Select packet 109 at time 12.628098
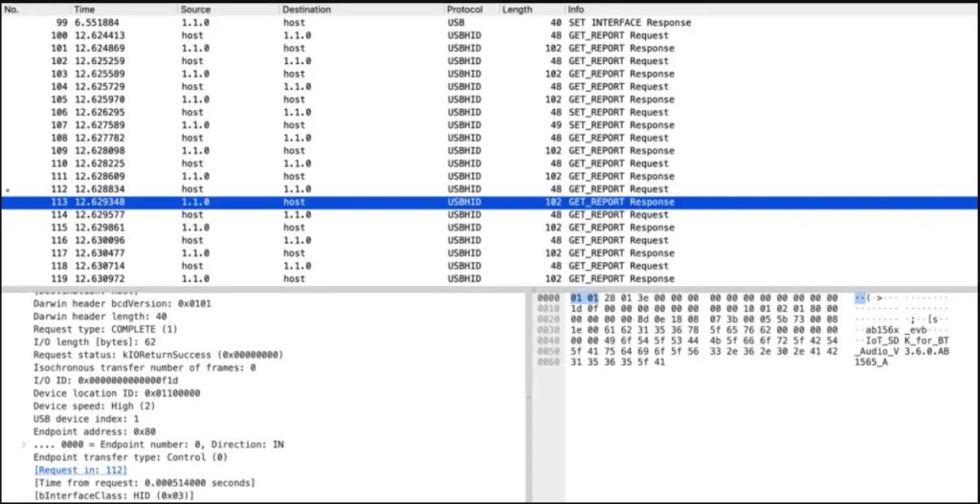The width and height of the screenshot is (980, 504). (489, 150)
